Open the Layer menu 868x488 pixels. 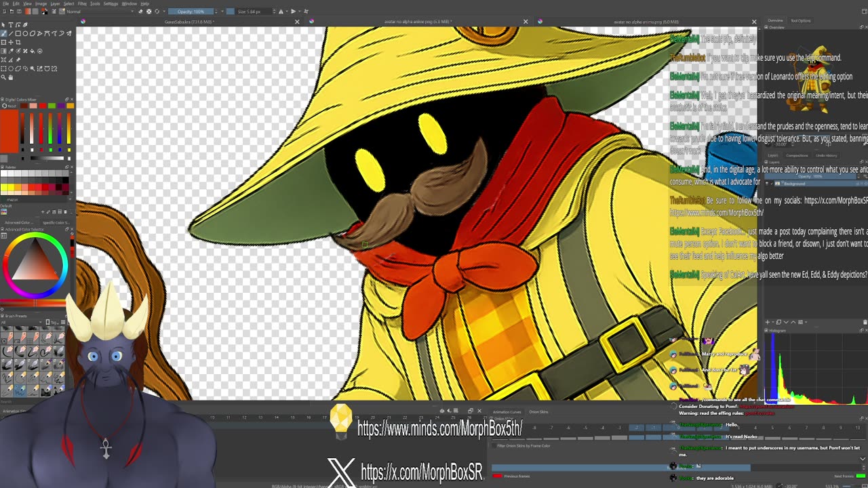(x=55, y=3)
